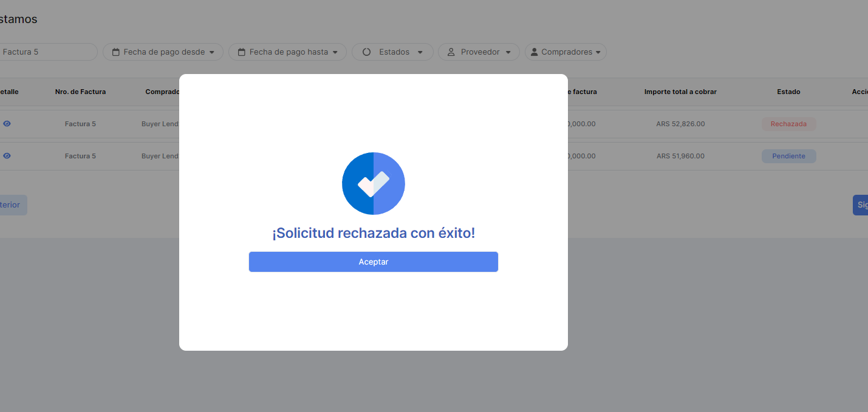Click the calendar icon in Fecha de pago desde

[x=115, y=52]
